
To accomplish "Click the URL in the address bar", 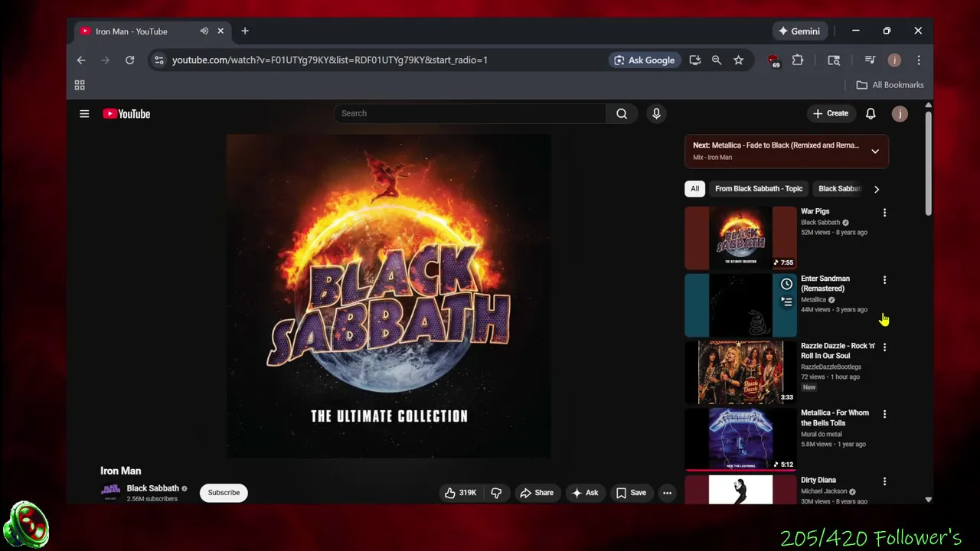I will tap(330, 60).
